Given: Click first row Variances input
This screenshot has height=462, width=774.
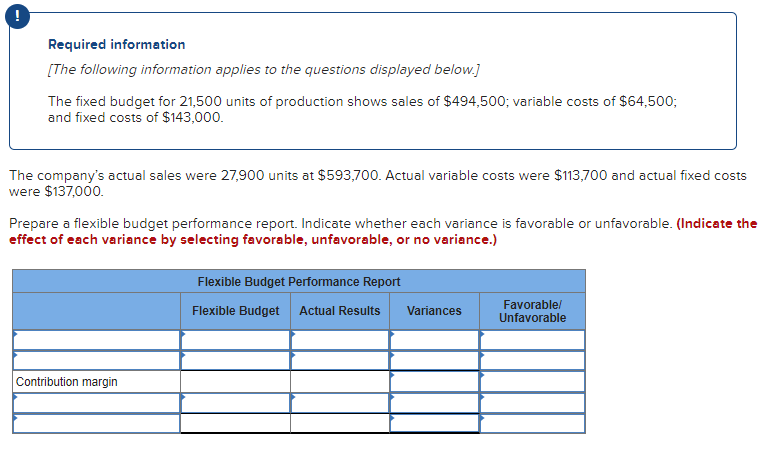Looking at the screenshot, I should coord(434,340).
